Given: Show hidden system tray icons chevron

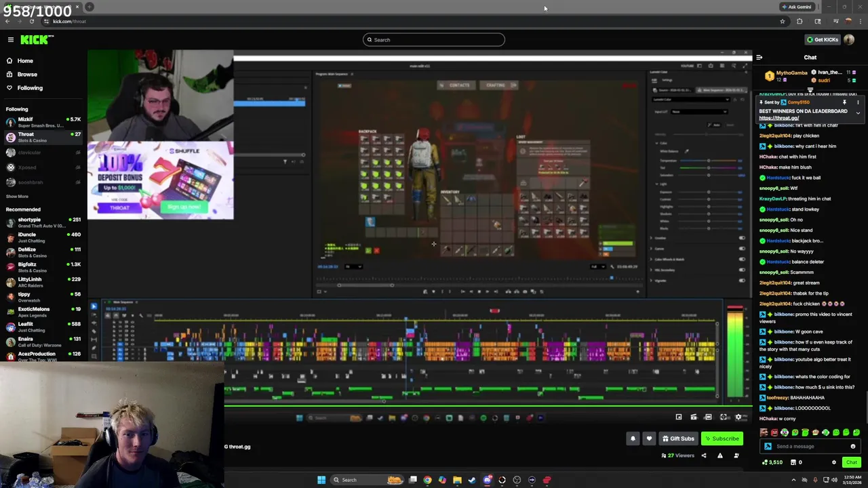Looking at the screenshot, I should (x=794, y=480).
